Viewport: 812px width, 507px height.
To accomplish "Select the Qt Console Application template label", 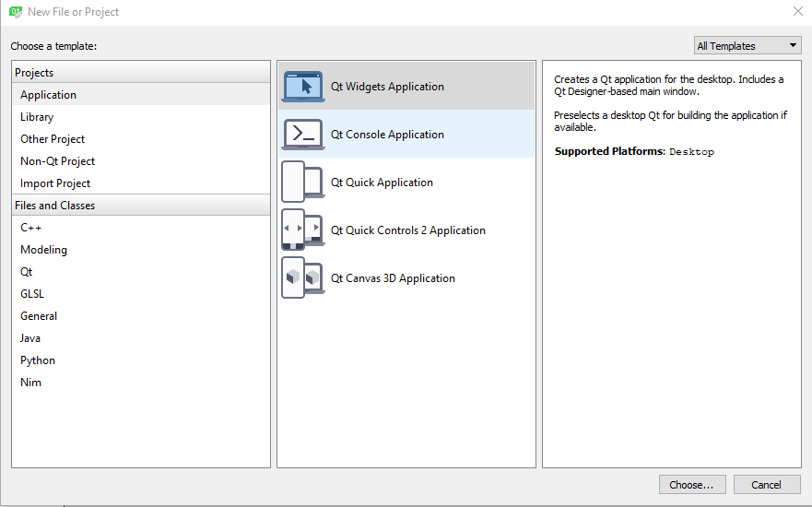I will [x=387, y=135].
